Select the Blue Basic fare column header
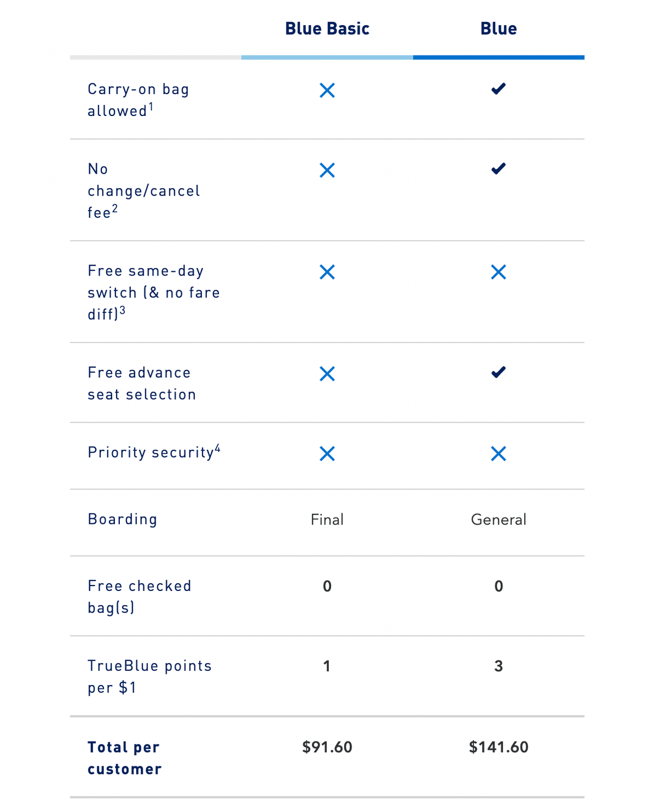This screenshot has width=660, height=812. pyautogui.click(x=327, y=29)
